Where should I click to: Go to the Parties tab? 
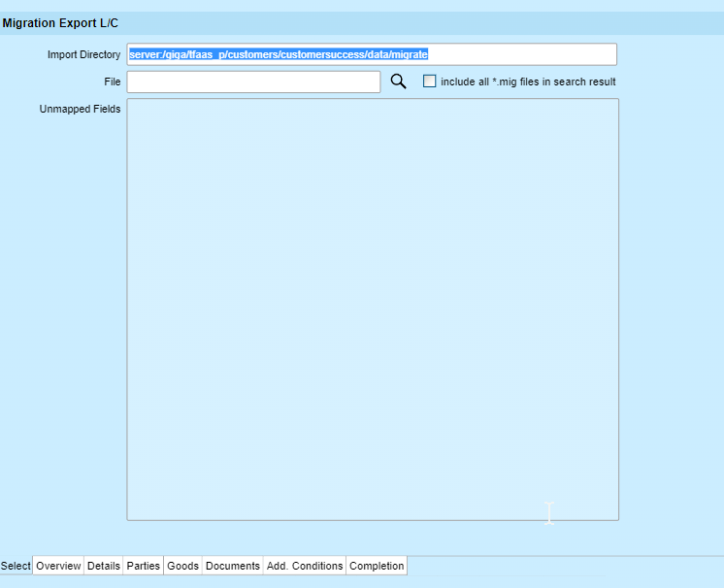point(143,566)
